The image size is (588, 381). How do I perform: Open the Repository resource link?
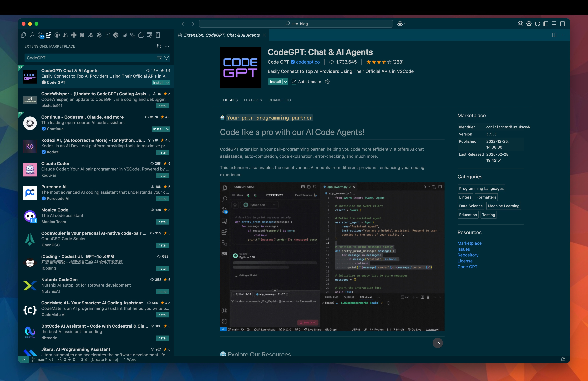pos(468,255)
